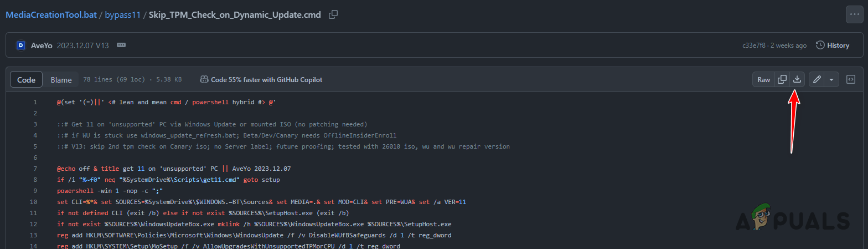Open the file History

pos(833,45)
